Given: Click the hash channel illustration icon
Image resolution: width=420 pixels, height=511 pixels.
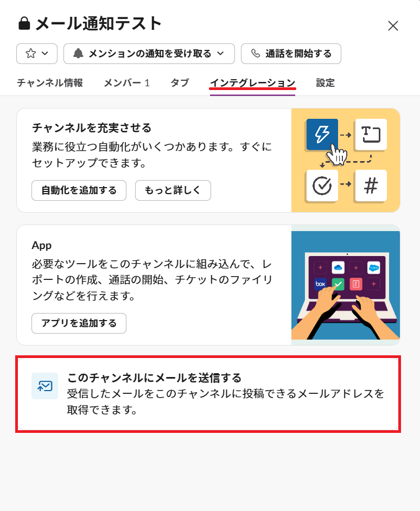Looking at the screenshot, I should (371, 186).
